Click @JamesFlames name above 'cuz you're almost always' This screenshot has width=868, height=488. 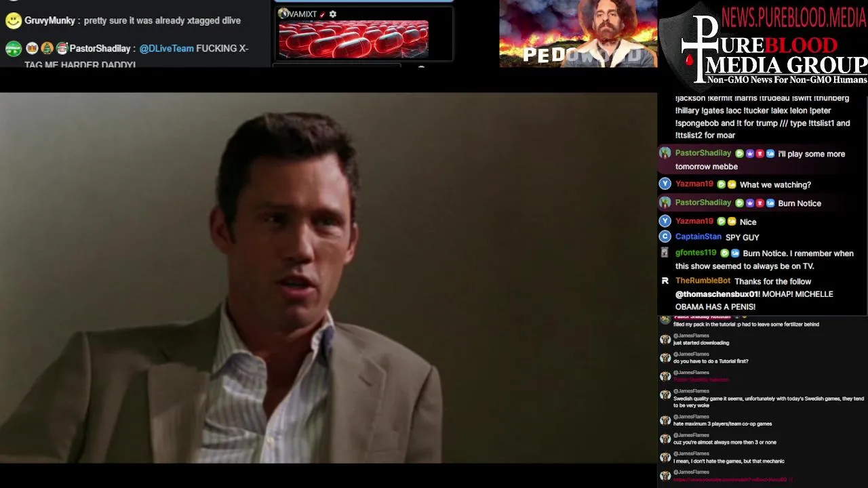click(691, 435)
